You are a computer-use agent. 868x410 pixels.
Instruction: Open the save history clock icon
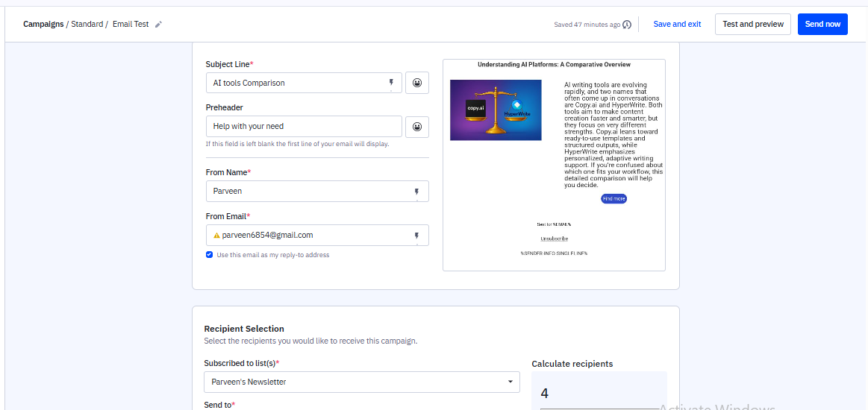pos(627,25)
